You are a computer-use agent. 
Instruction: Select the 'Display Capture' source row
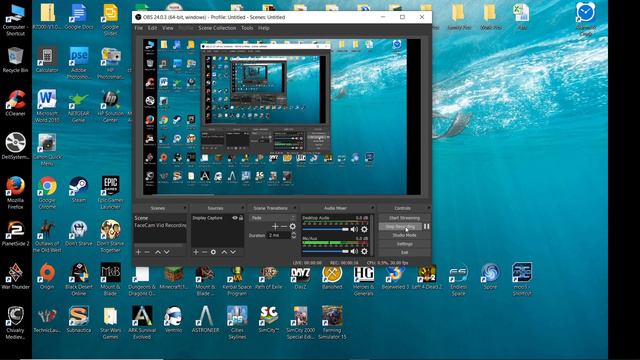pos(218,218)
